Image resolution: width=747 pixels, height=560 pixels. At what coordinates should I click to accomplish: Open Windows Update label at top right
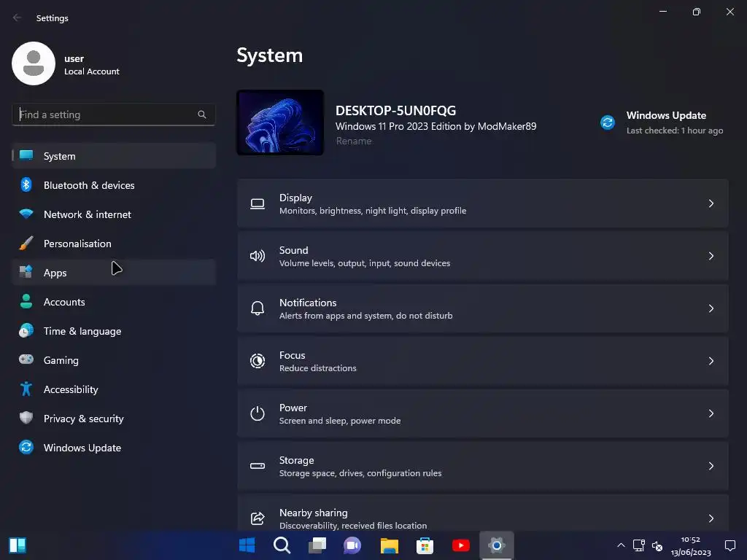666,115
